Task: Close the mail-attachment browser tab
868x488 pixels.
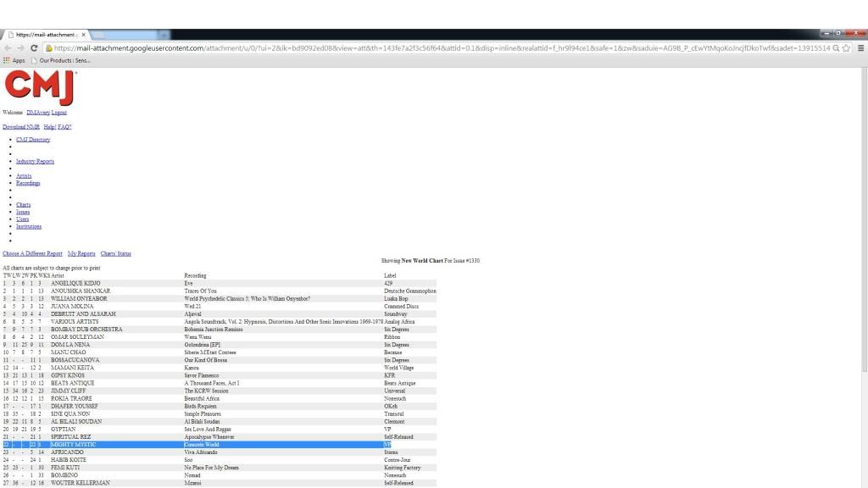Action: point(84,34)
